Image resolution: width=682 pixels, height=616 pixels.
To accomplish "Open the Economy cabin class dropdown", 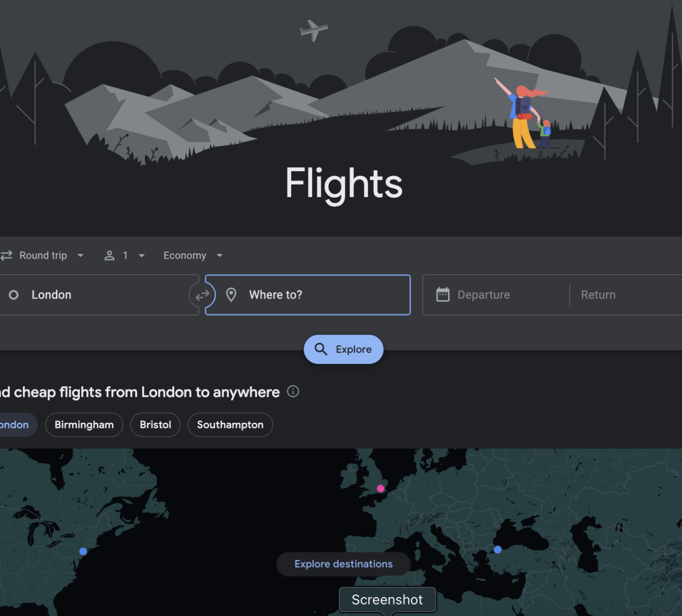I will (x=193, y=256).
